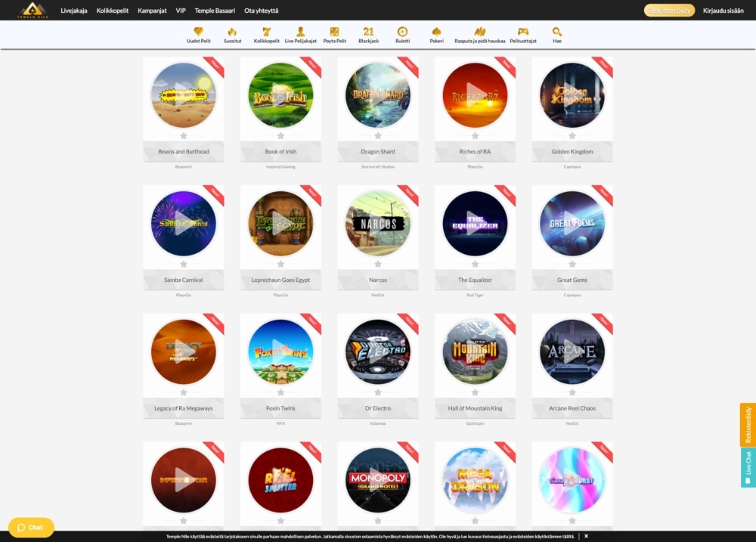Open the side Live Chat tab
Screen dimensions: 756x542
coord(748,467)
